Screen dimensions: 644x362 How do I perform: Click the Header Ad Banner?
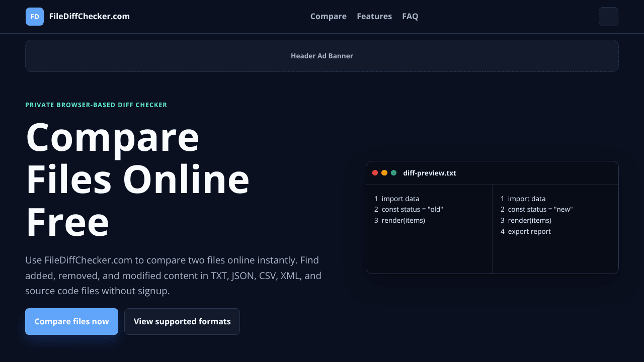coord(322,56)
